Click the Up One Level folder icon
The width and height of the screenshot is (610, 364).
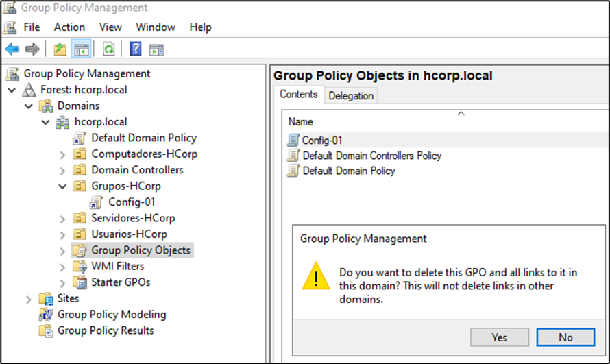tap(60, 49)
